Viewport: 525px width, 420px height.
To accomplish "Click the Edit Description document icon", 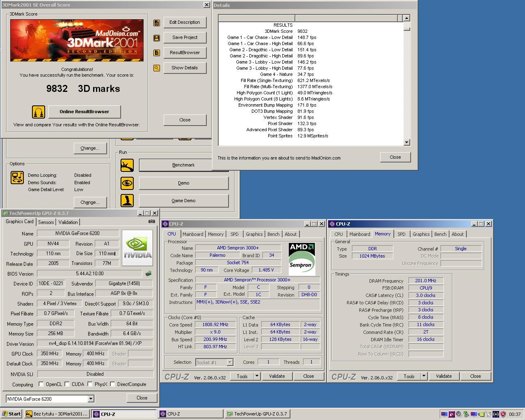I will (x=157, y=23).
